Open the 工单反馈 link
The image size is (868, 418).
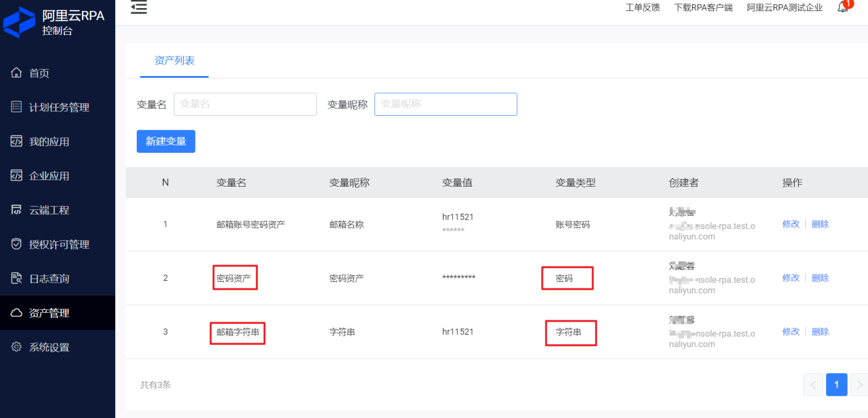[x=642, y=8]
